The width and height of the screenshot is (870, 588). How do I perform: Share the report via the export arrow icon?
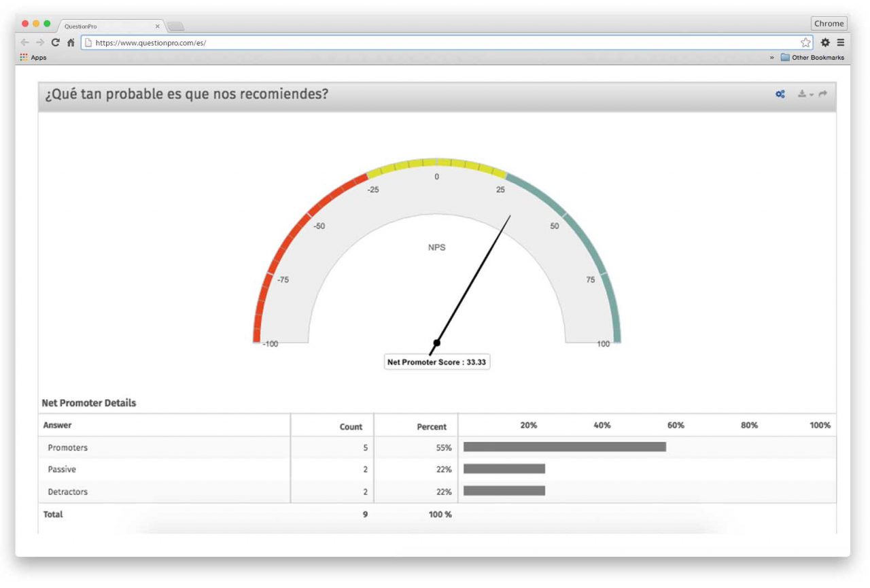[821, 94]
